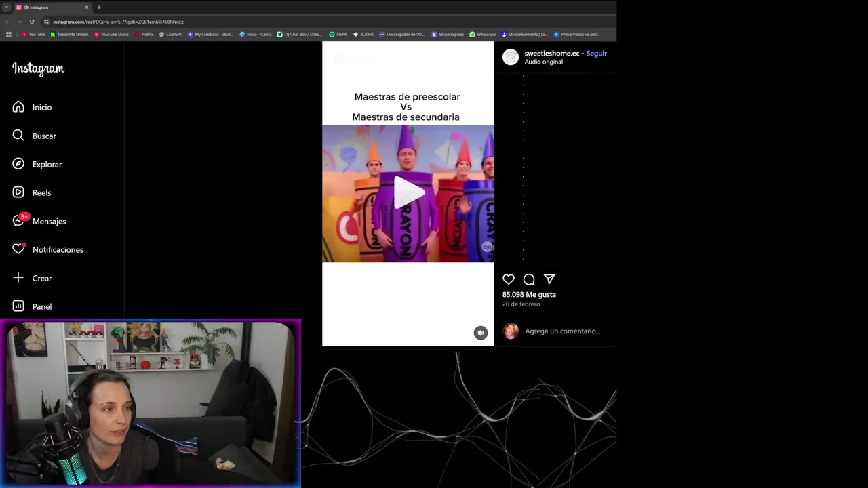Open the BOTRIX bookmark

point(363,34)
